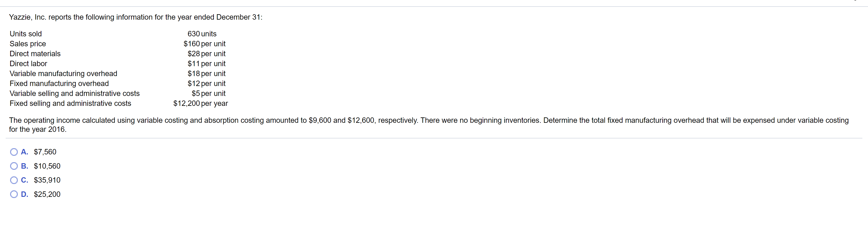
Task: Click the Direct materials row
Action: 35,54
